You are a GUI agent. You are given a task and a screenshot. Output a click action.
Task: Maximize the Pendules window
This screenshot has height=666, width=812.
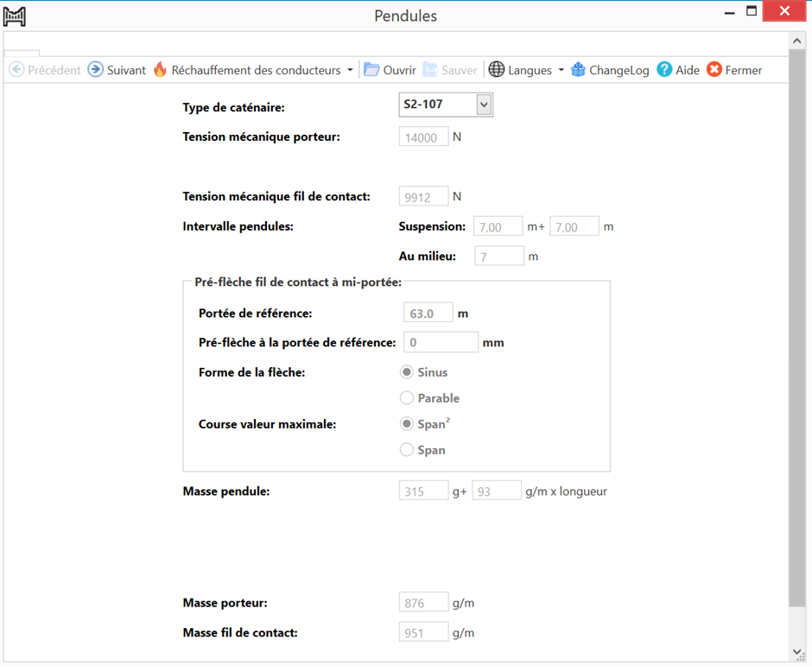coord(752,12)
